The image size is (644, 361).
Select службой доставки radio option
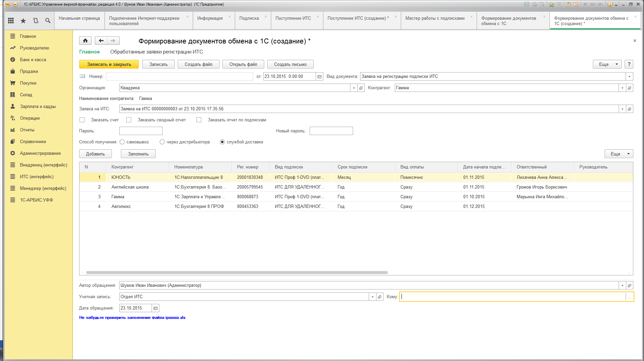[x=222, y=142]
